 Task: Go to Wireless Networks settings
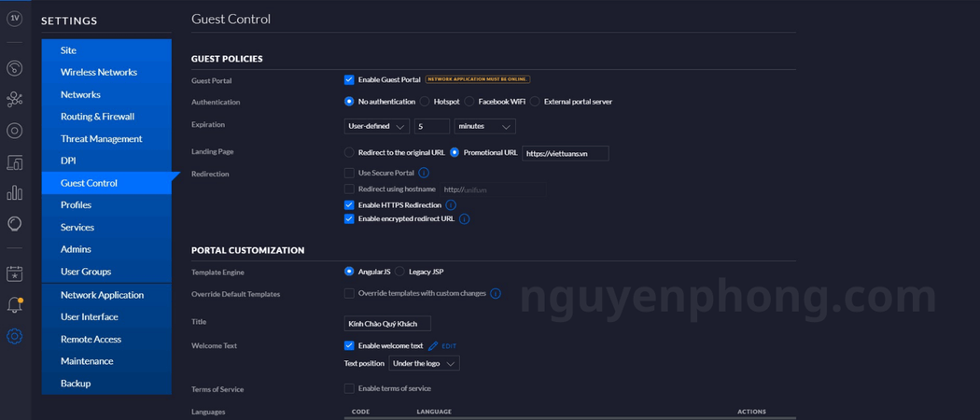point(99,72)
